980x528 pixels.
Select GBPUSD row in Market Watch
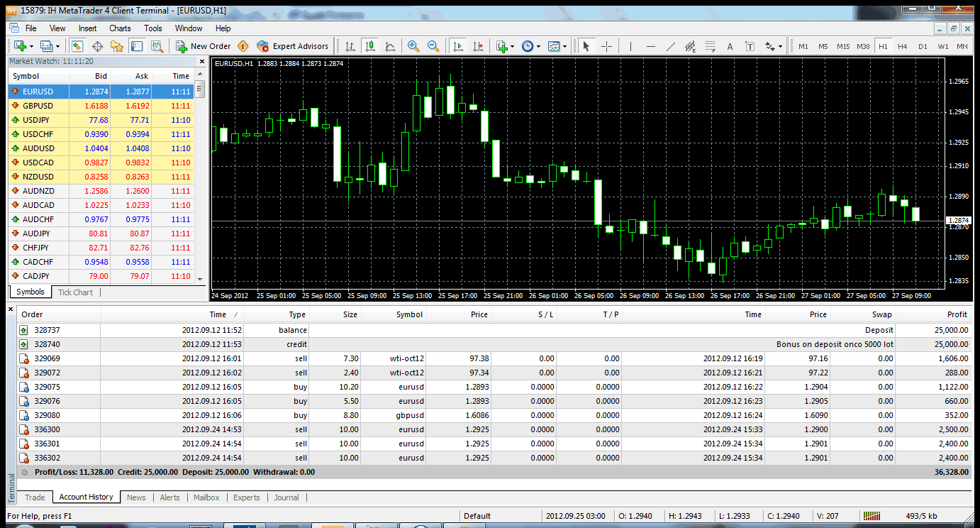[101, 106]
